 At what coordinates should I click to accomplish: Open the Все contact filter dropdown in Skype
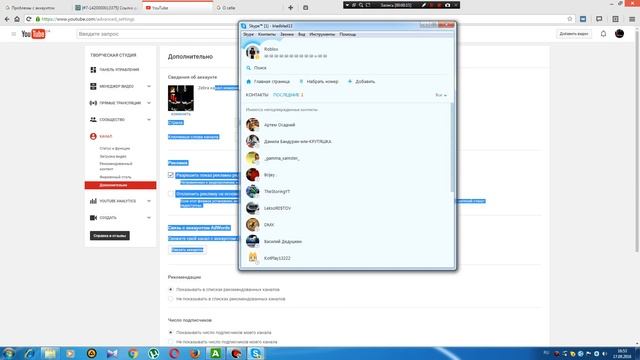coord(441,95)
